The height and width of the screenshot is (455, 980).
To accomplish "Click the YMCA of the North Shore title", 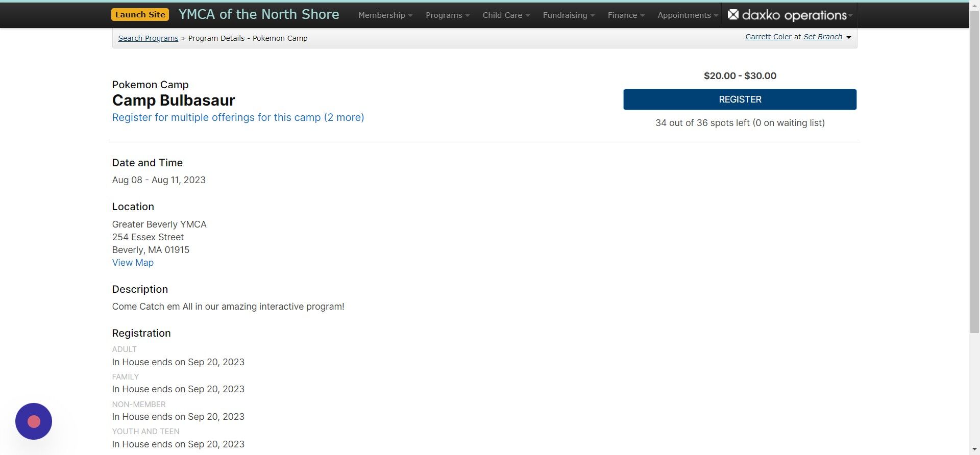I will 259,14.
